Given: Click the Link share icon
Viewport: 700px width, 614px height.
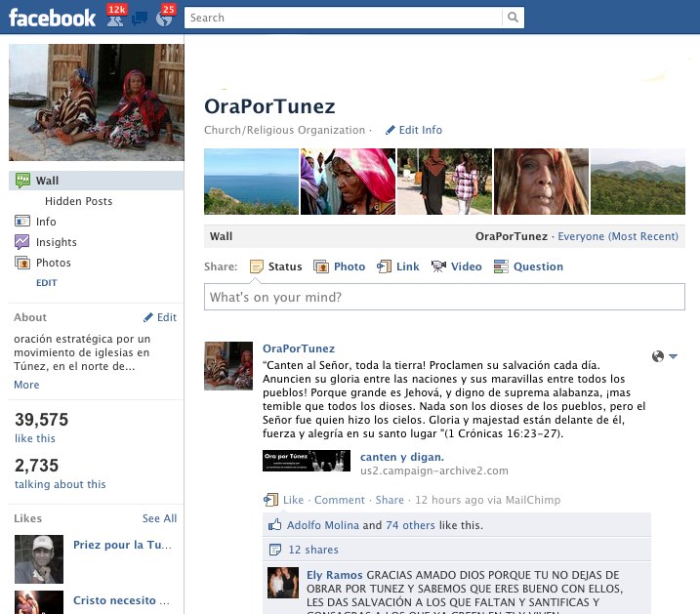Looking at the screenshot, I should click(x=384, y=266).
